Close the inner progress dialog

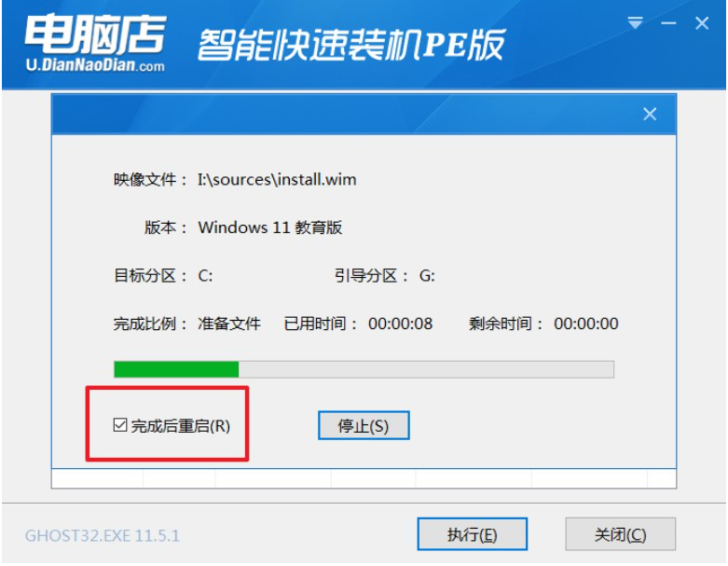click(650, 114)
